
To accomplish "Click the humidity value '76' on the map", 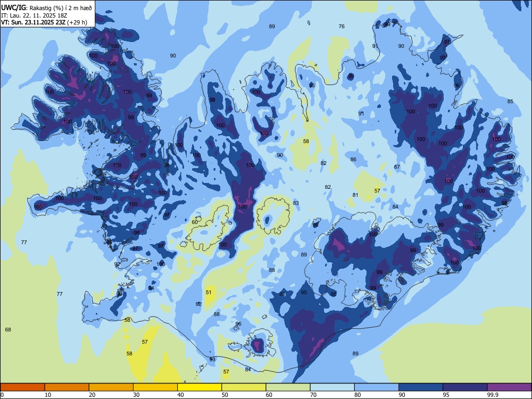I will point(342,27).
